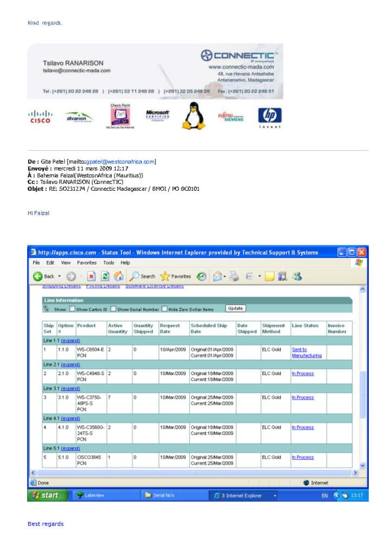Click the vertical scroll down arrow

click(362, 466)
